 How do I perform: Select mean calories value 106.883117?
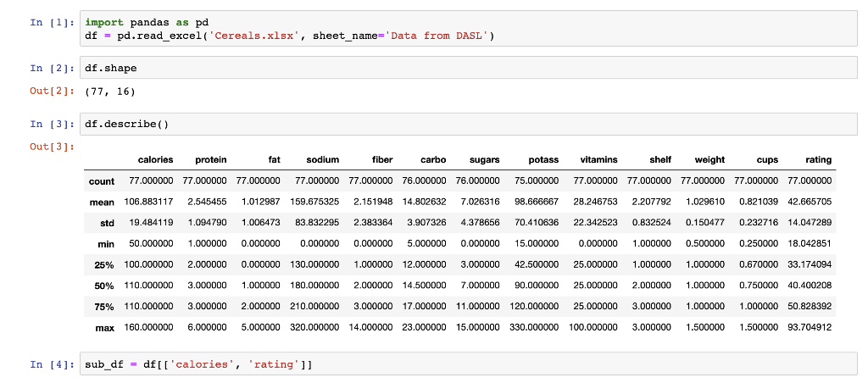[148, 202]
